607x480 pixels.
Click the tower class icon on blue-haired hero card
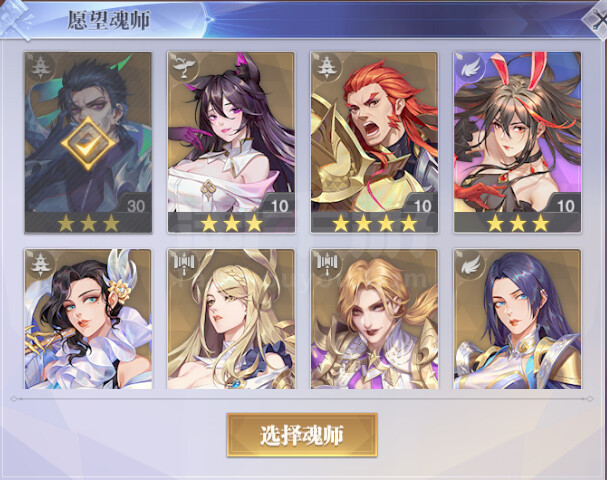coord(39,67)
